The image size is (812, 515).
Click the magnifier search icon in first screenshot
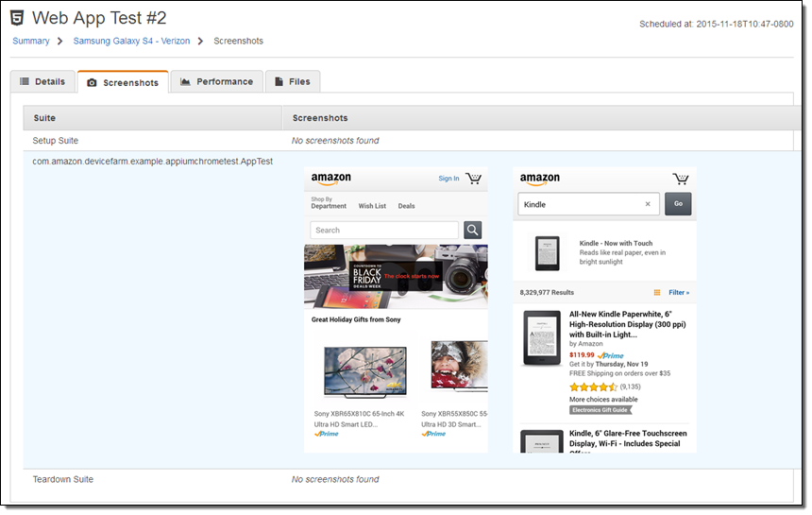pyautogui.click(x=473, y=230)
